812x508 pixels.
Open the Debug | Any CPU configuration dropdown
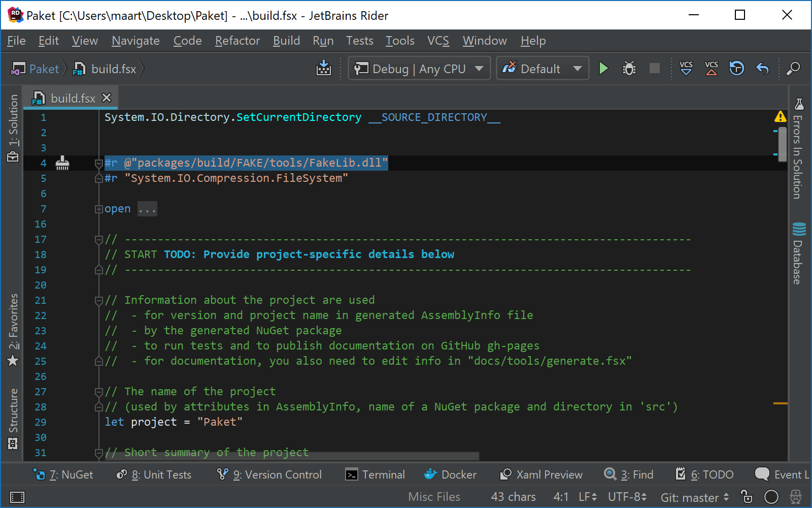(419, 68)
